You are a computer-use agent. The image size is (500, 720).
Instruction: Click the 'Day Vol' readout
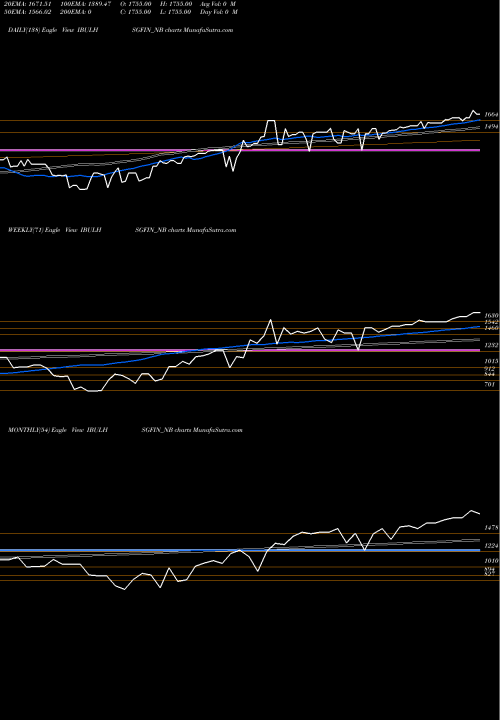click(219, 12)
